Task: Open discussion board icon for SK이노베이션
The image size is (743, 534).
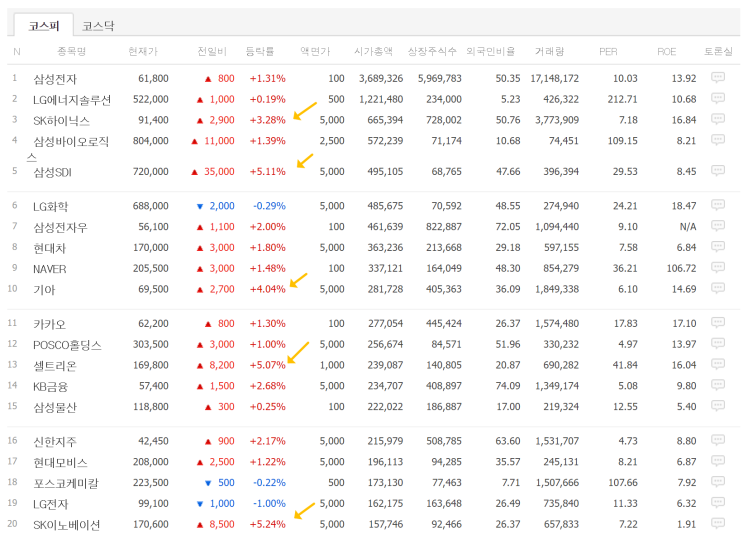Action: tap(718, 524)
